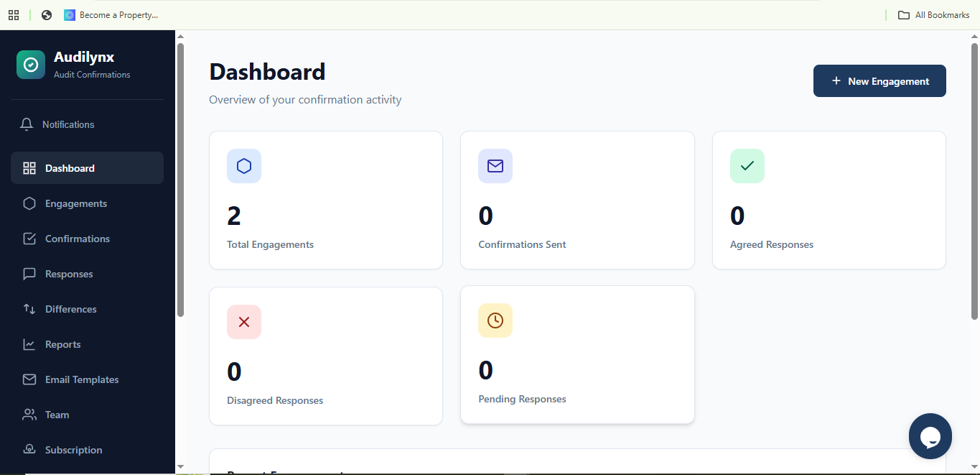Open the Team page
This screenshot has height=475, width=980.
pyautogui.click(x=87, y=415)
